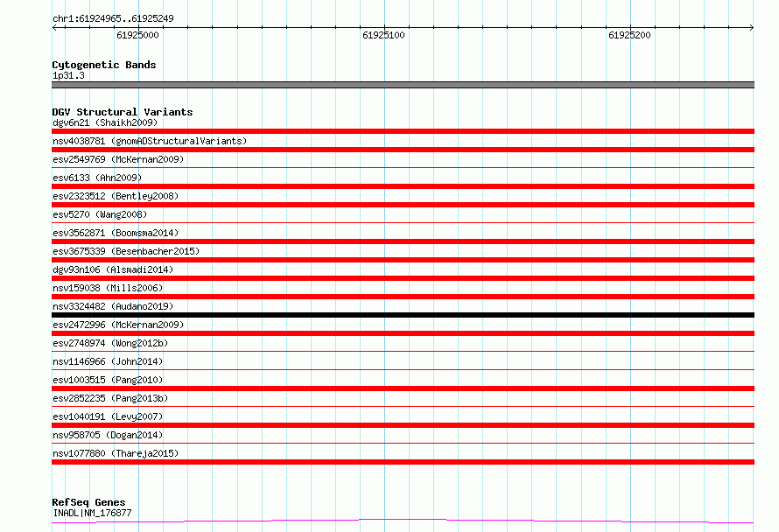
Task: Select nsv1146966 (John2014) variant
Action: pyautogui.click(x=108, y=361)
